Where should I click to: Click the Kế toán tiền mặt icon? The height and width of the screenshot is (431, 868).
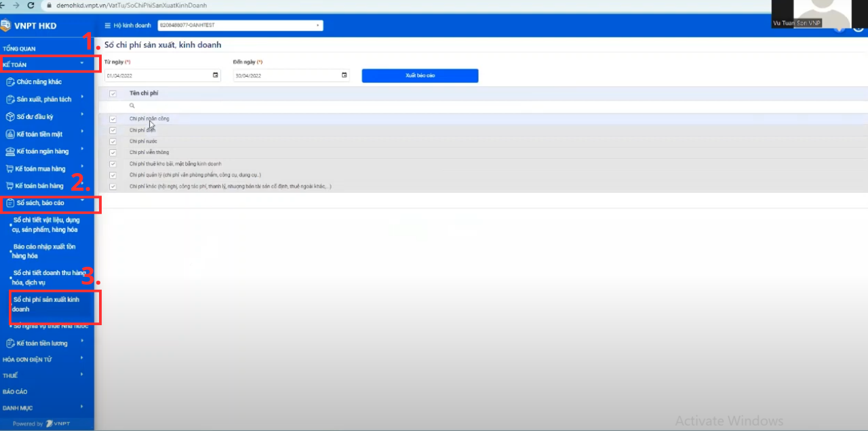click(9, 134)
